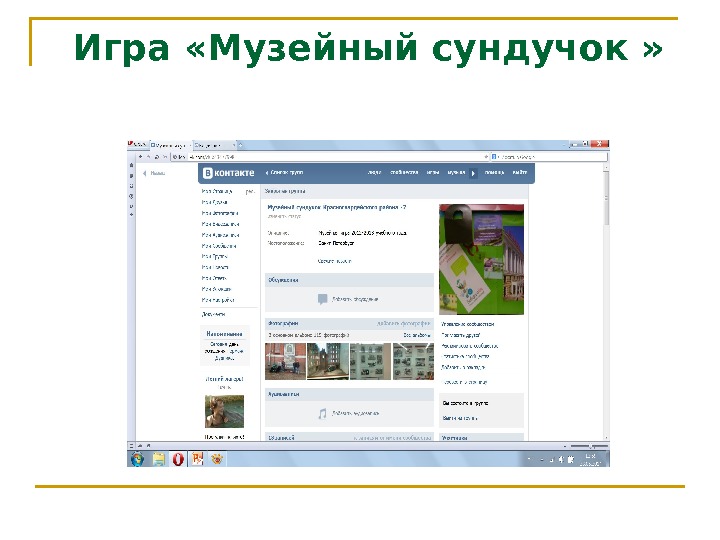Click the volume icon in system tray
The height and width of the screenshot is (540, 720).
click(x=561, y=459)
